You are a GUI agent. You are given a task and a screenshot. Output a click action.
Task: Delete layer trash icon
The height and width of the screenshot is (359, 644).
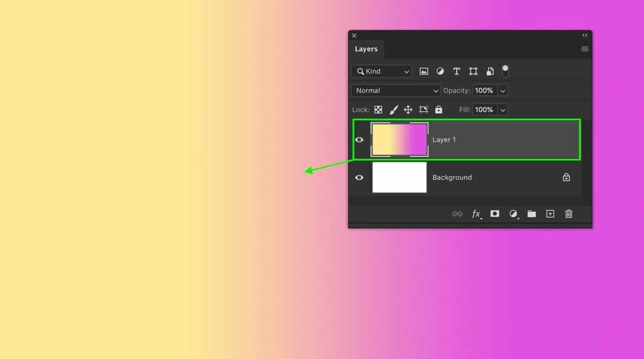click(569, 214)
